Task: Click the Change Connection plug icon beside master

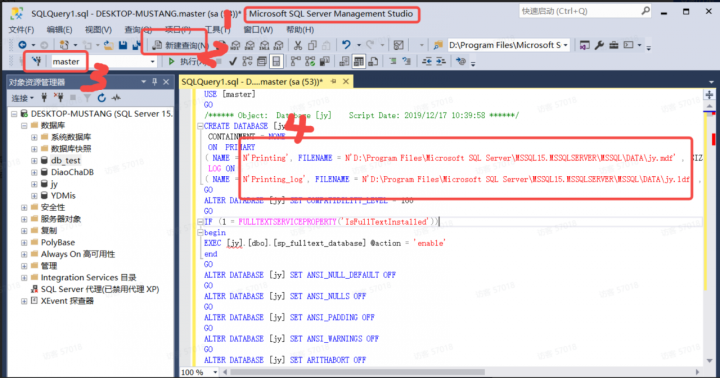Action: coord(36,61)
